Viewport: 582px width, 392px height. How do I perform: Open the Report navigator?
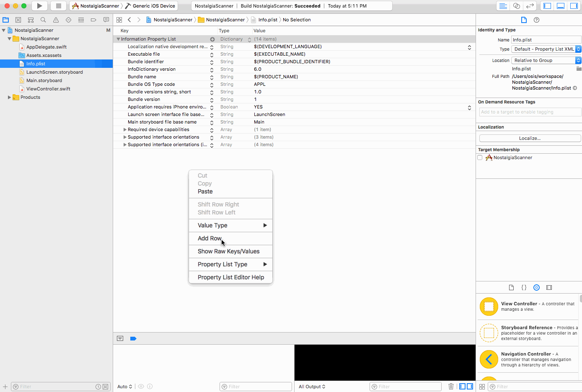[106, 20]
